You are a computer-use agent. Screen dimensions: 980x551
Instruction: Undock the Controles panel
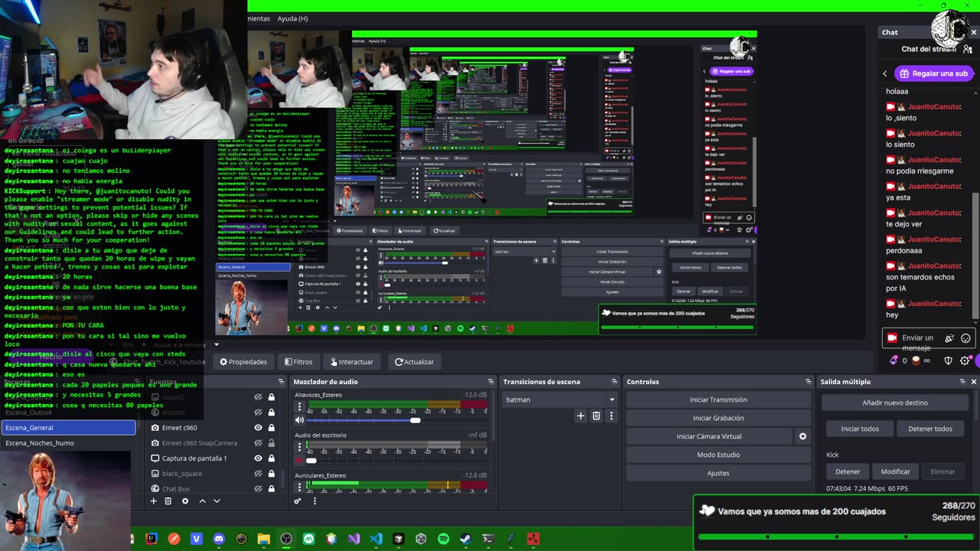808,382
